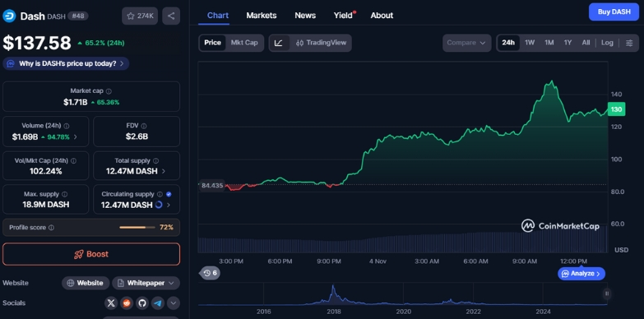This screenshot has height=319, width=644.
Task: Click the $1.71B market cap value
Action: (x=75, y=102)
